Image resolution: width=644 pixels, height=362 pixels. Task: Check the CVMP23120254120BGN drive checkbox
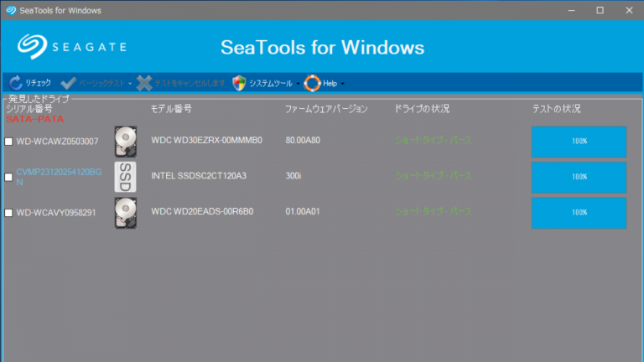(8, 178)
